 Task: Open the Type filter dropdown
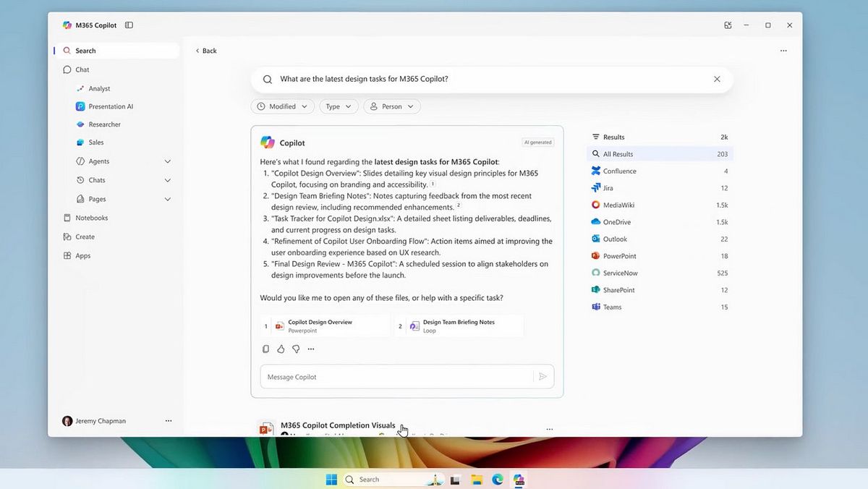[339, 106]
